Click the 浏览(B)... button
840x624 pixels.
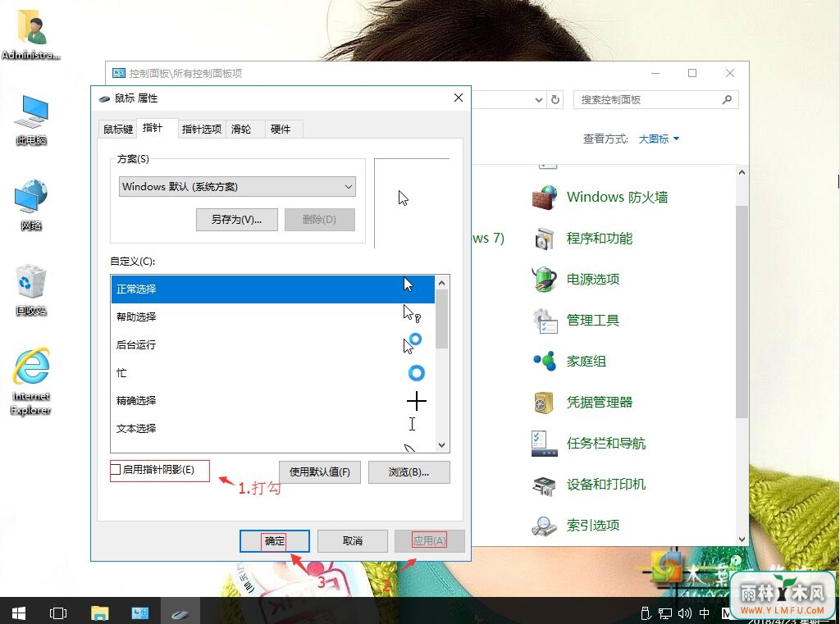pos(409,471)
